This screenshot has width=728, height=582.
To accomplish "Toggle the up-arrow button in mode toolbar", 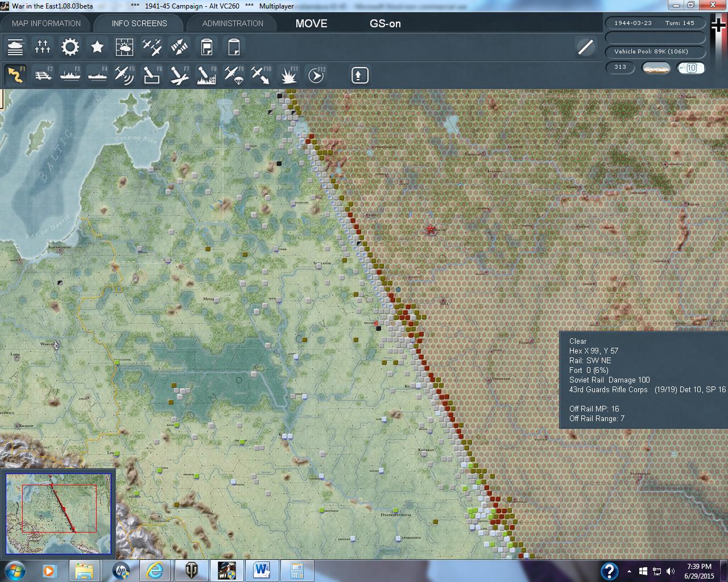I will 359,75.
